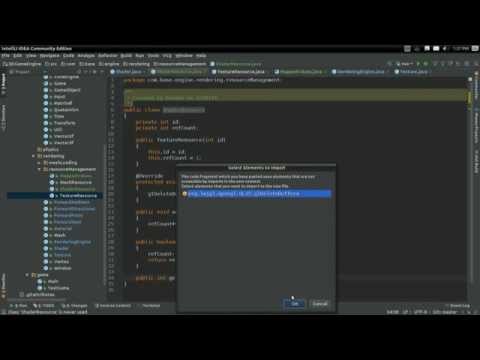Click the lightbulb icon beside the import entry
Image resolution: width=480 pixels, height=360 pixels.
click(184, 194)
